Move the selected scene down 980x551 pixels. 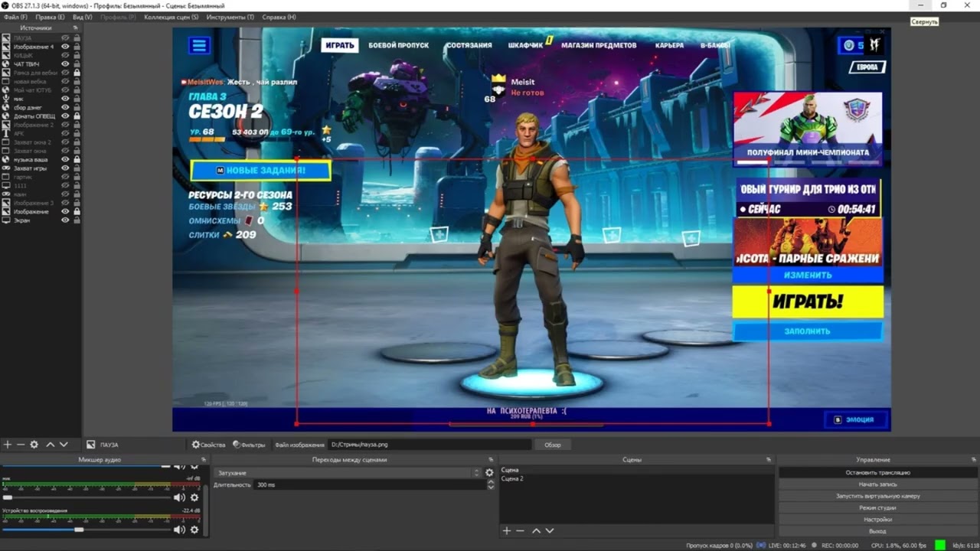coord(549,530)
